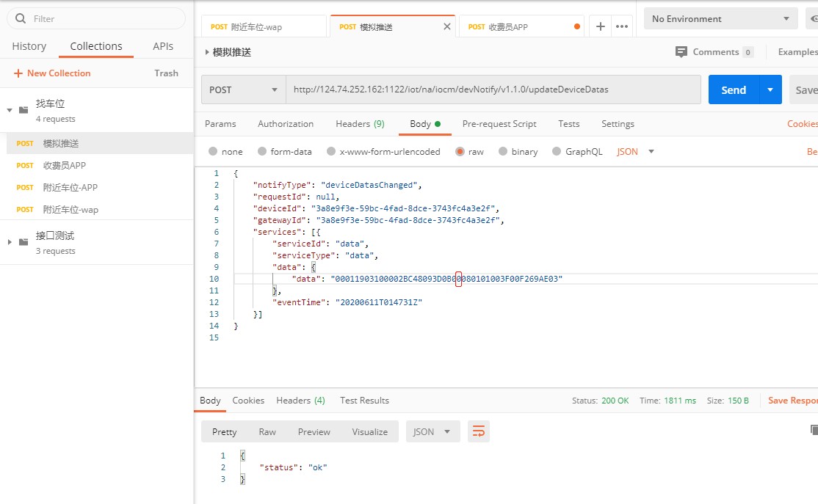The image size is (818, 504).
Task: Open the History sidebar tab
Action: coord(29,46)
